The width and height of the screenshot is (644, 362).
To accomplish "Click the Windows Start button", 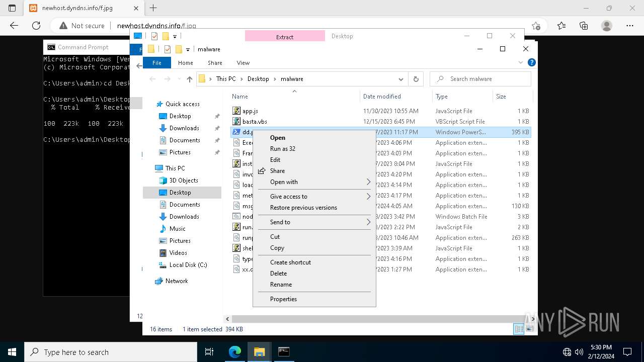I will click(12, 352).
